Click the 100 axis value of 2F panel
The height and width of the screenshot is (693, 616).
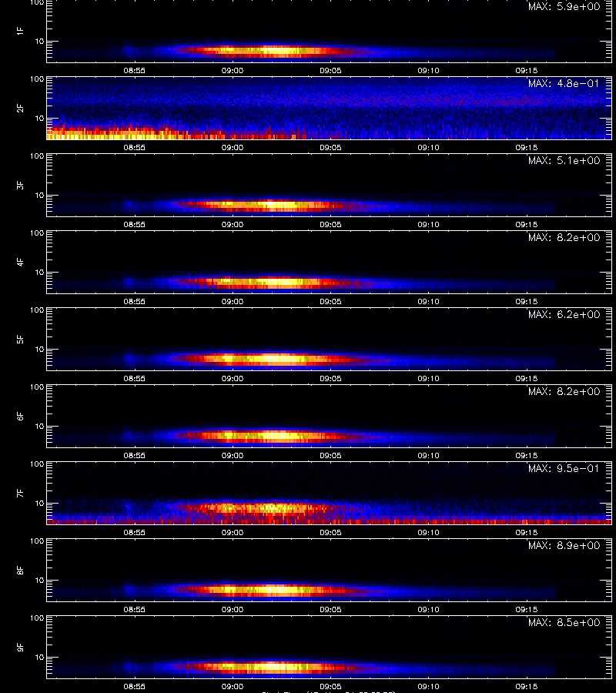tap(37, 79)
